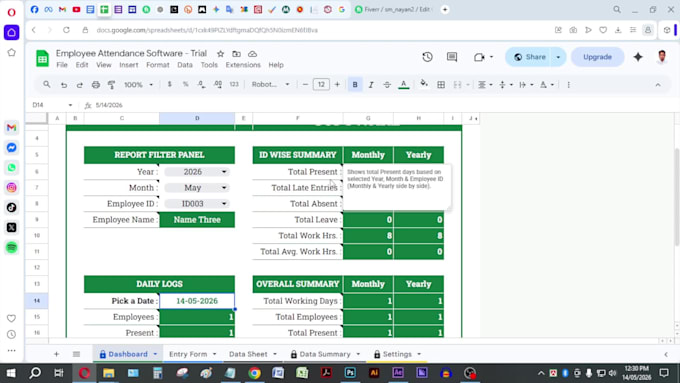Open the Windows Start menu
Screen dimensions: 680x383
(x=11, y=373)
